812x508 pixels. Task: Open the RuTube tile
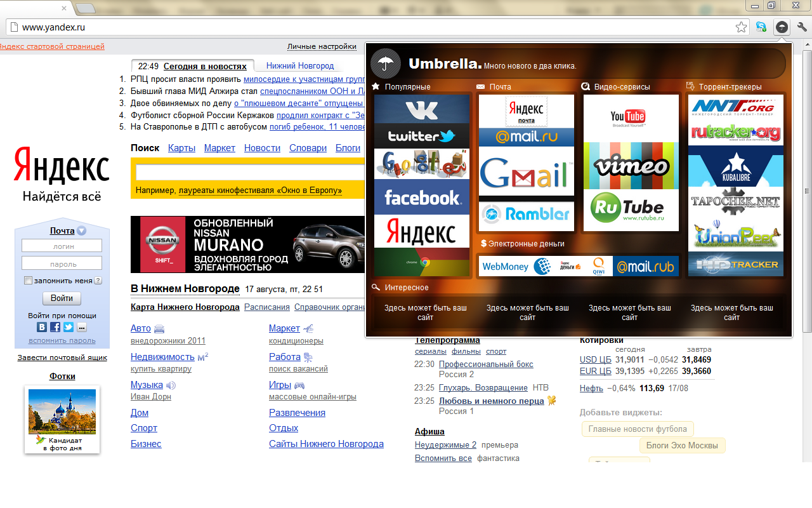pos(631,210)
